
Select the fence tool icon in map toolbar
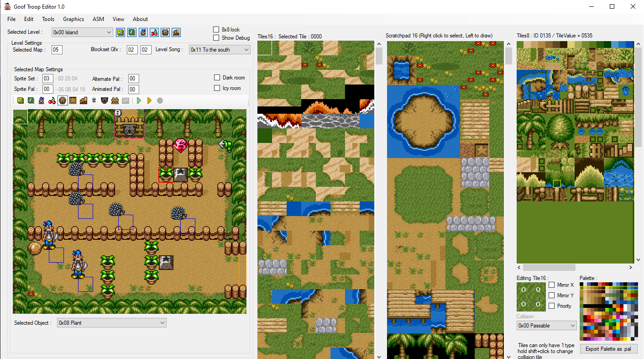tap(115, 100)
